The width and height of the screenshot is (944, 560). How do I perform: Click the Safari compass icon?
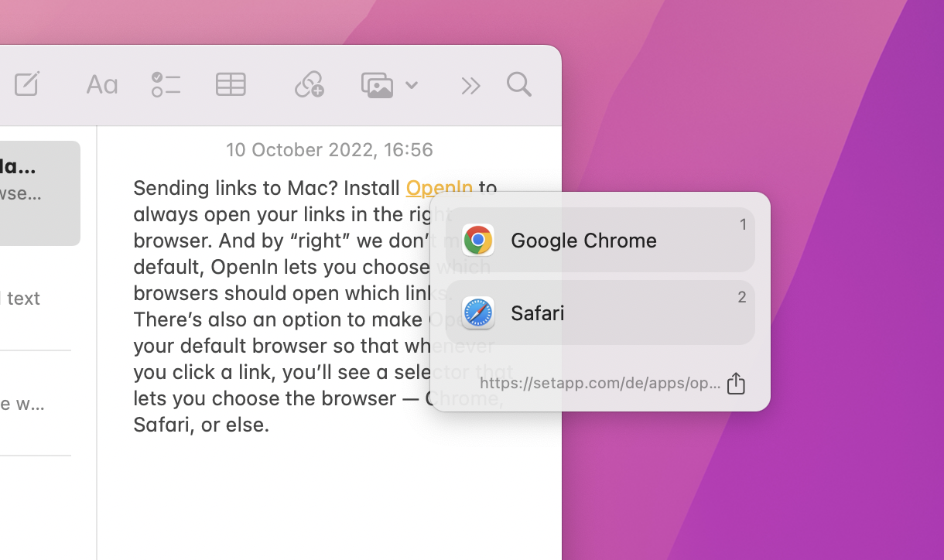(478, 312)
